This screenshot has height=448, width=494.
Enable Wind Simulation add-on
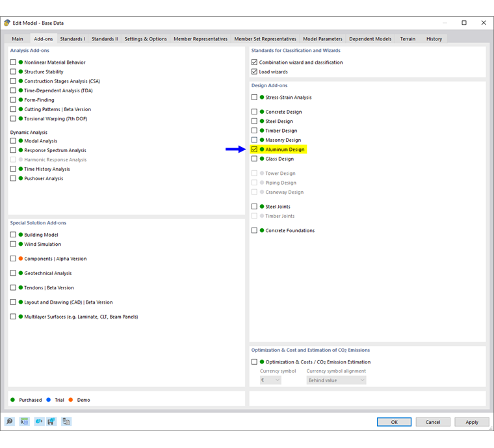(x=13, y=244)
